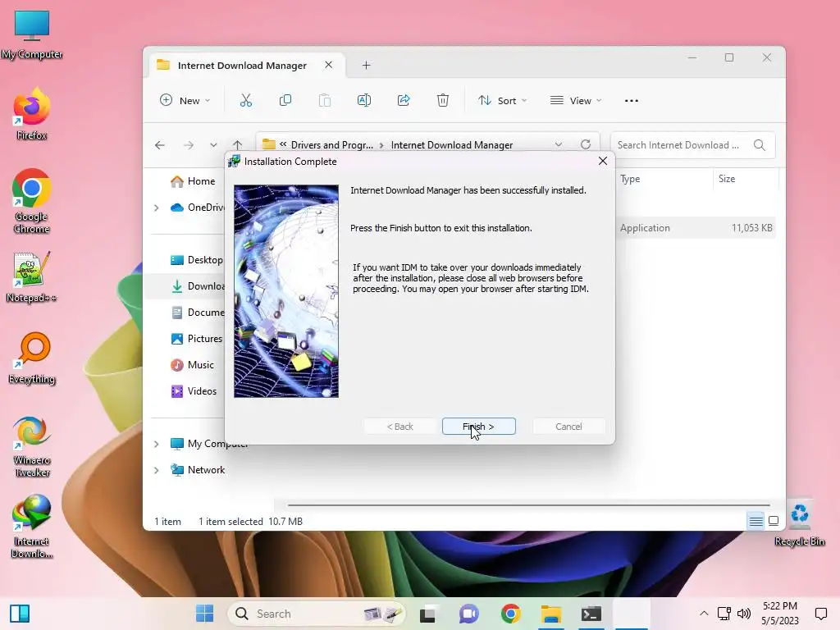Open Documents in the navigation pane
This screenshot has height=630, width=840.
[196, 313]
